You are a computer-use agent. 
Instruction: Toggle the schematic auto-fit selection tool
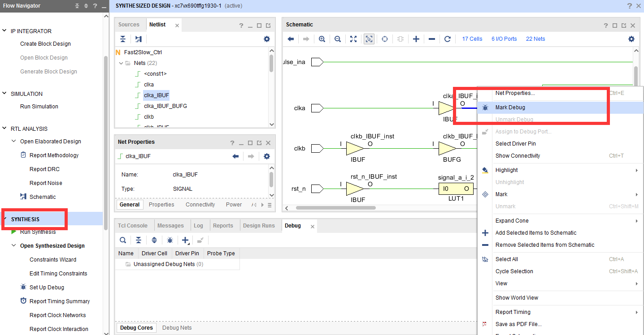coord(369,39)
